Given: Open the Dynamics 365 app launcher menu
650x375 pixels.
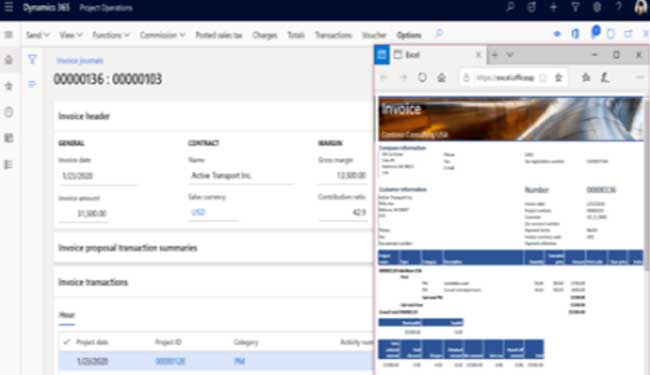Looking at the screenshot, I should coord(8,7).
